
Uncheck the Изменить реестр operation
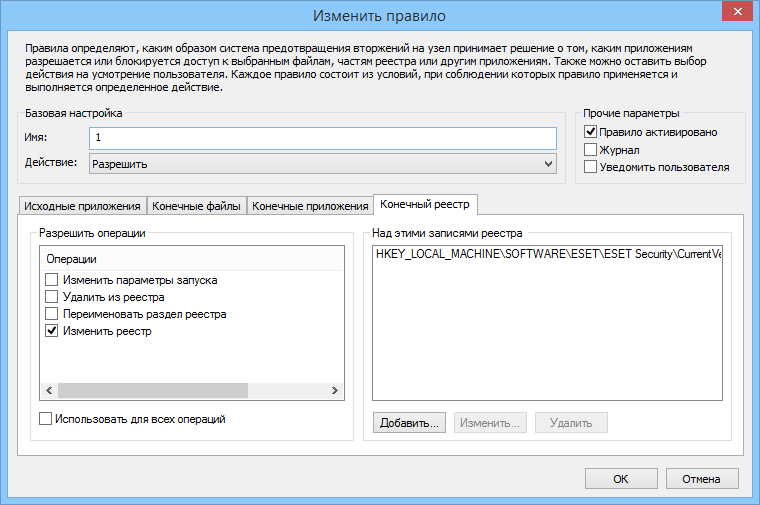tap(52, 331)
